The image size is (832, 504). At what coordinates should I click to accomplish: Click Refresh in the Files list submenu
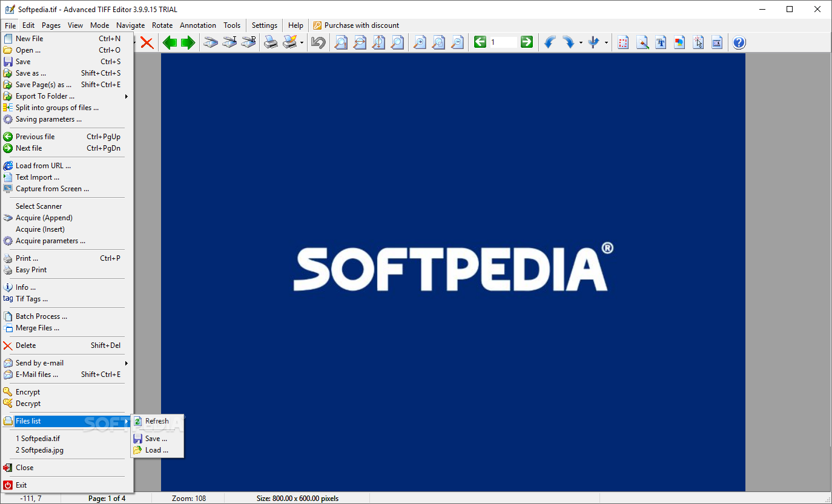point(157,421)
